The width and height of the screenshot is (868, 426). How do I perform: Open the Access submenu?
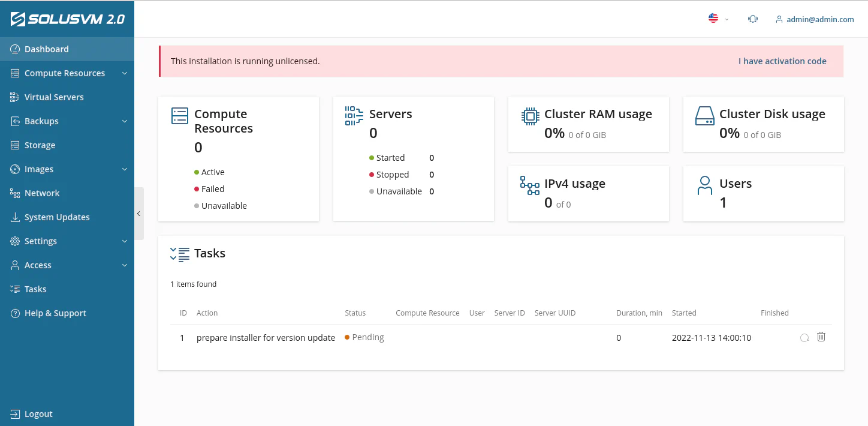(37, 265)
